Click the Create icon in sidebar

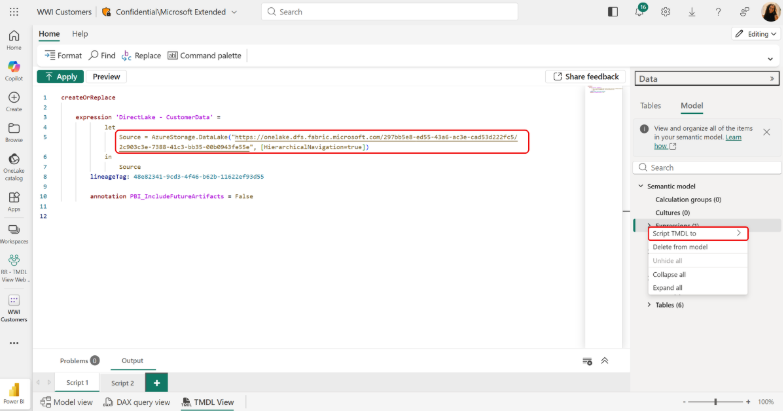click(14, 101)
